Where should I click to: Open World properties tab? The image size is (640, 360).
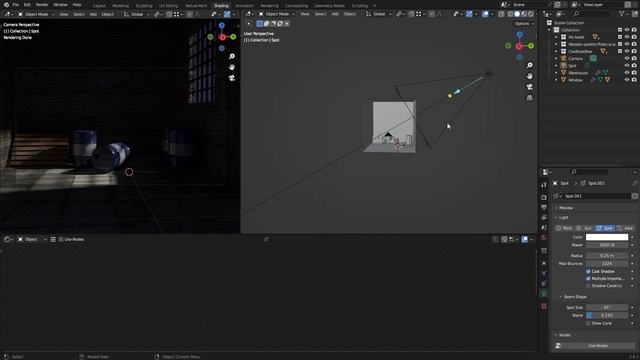coord(544,238)
